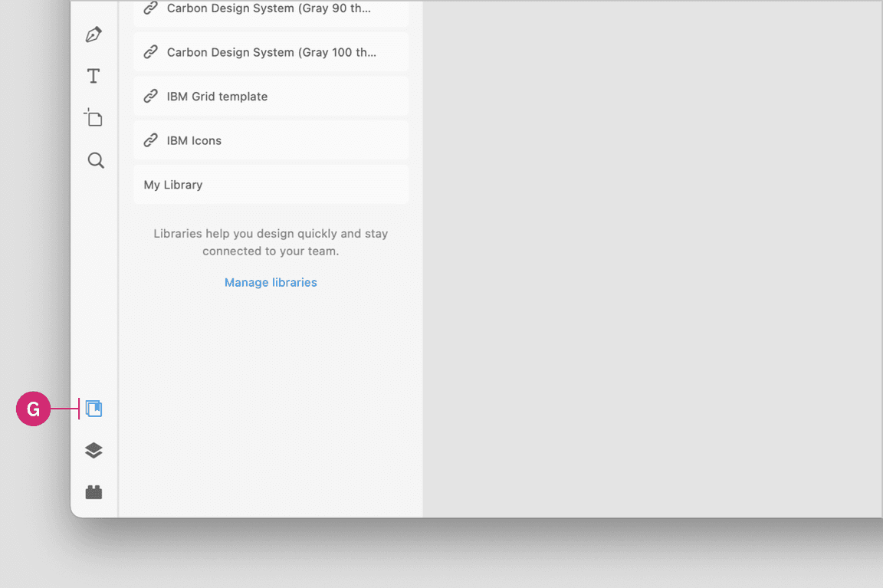Select the Pen tool
883x588 pixels.
[x=94, y=34]
